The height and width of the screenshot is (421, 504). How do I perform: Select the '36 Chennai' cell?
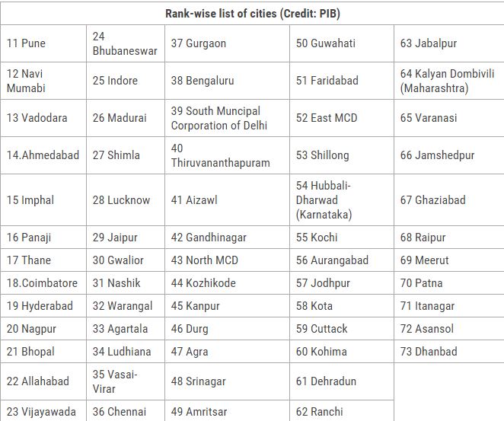click(126, 411)
